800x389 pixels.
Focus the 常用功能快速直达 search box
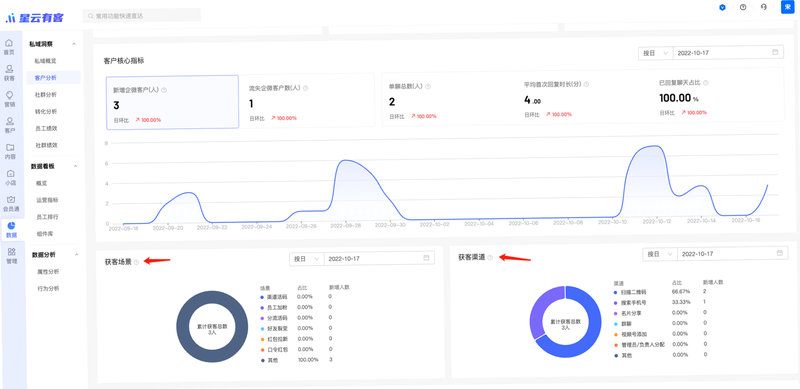(x=142, y=16)
